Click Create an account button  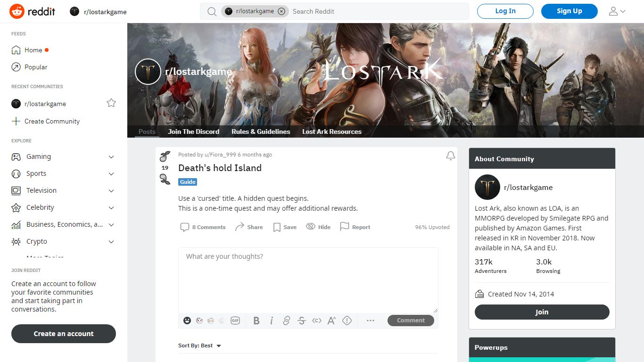click(64, 334)
